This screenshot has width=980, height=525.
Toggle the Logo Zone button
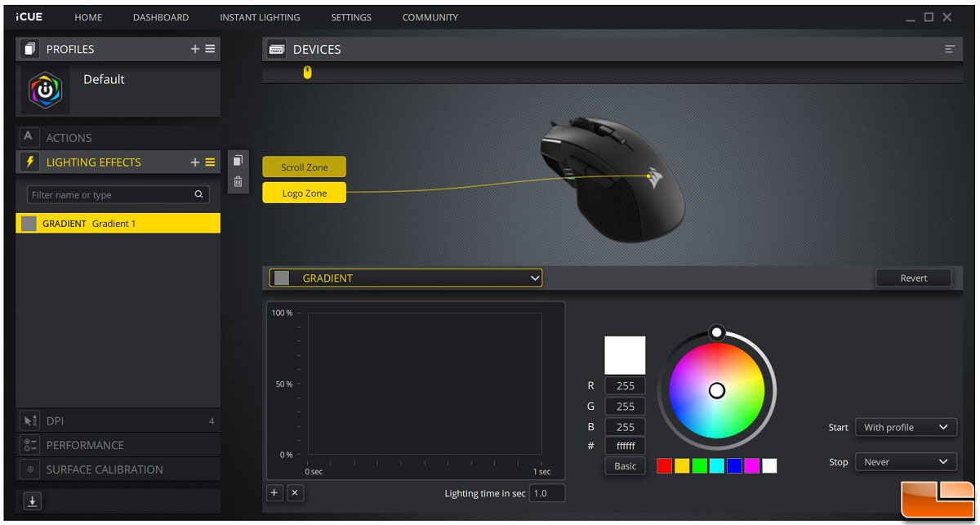coord(305,194)
